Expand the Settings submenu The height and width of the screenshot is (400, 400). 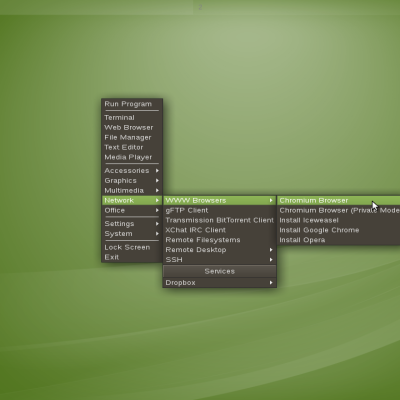pos(132,224)
